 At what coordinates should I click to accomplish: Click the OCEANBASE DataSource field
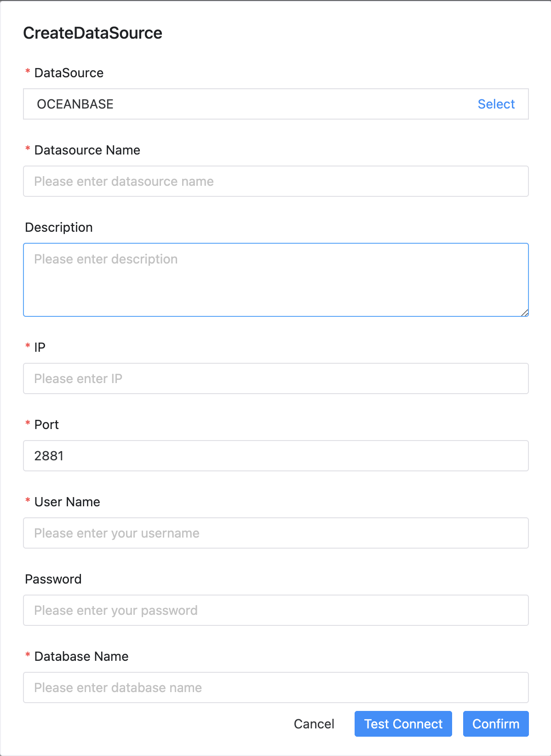[x=248, y=104]
